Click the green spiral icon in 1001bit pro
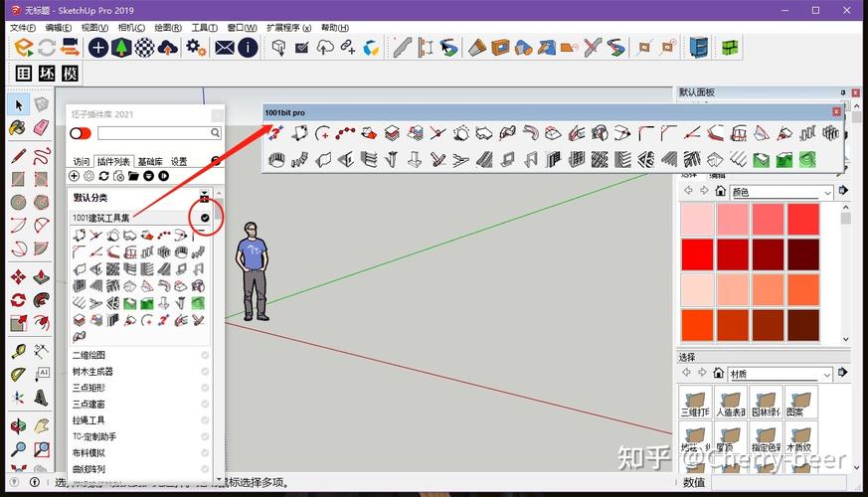Viewport: 868px width, 497px height. 807,160
